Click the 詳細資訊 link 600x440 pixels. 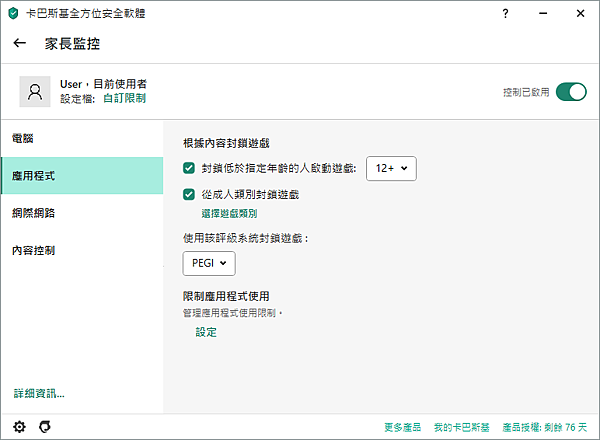pyautogui.click(x=39, y=392)
